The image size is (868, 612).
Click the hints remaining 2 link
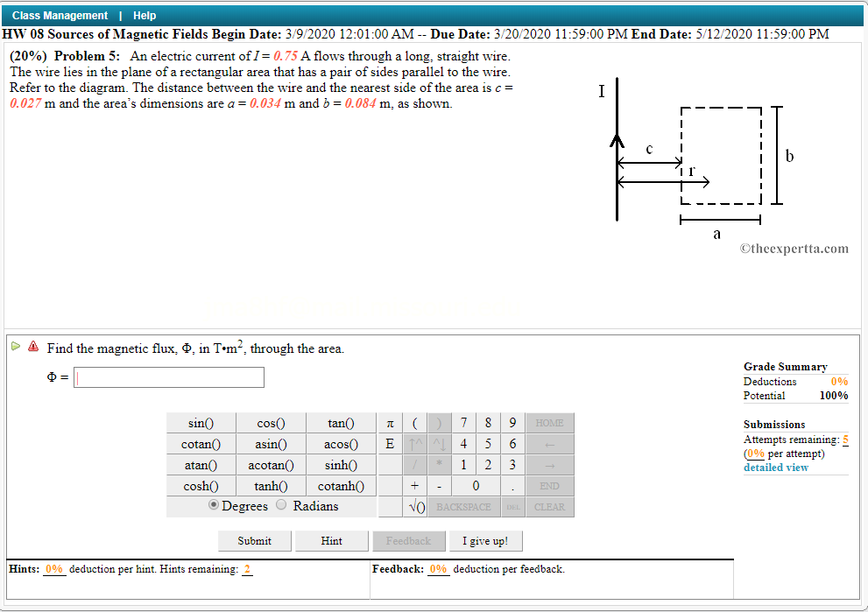click(247, 567)
